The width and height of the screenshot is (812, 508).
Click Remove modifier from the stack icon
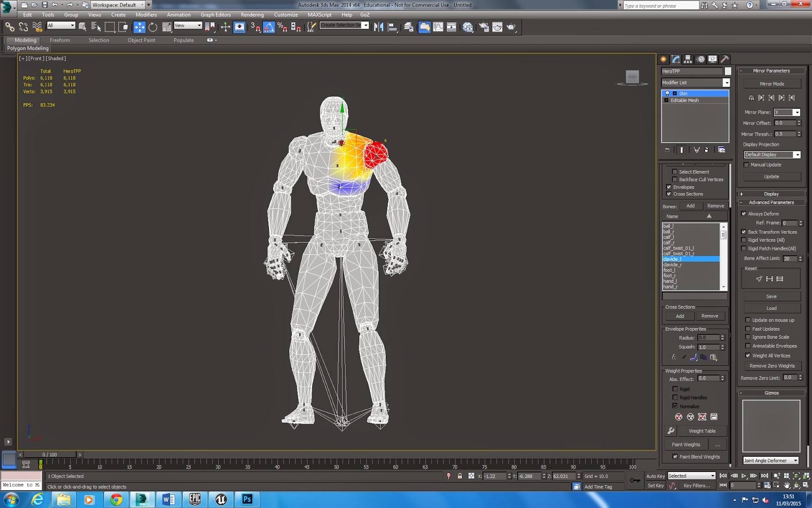click(706, 150)
